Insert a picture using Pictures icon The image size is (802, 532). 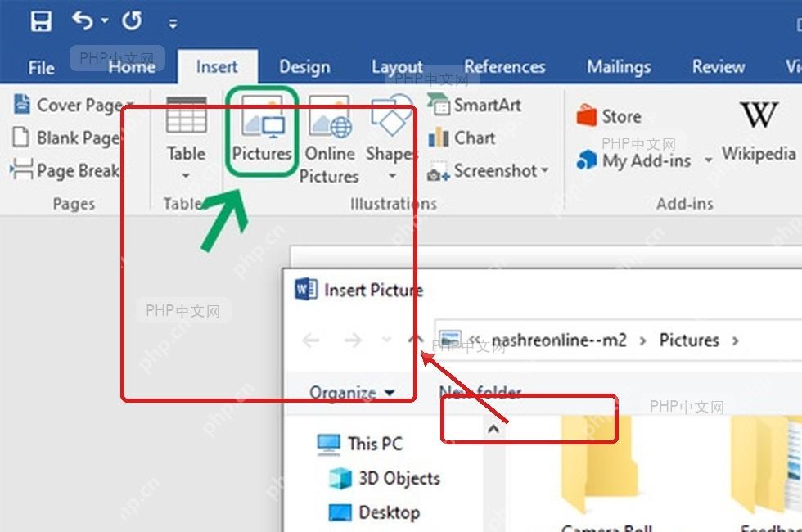point(261,130)
